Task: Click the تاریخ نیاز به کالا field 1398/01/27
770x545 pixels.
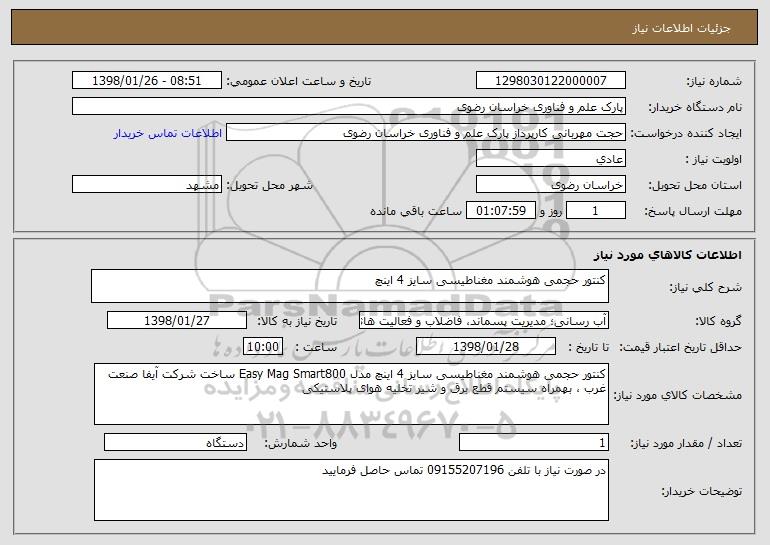Action: [x=177, y=321]
